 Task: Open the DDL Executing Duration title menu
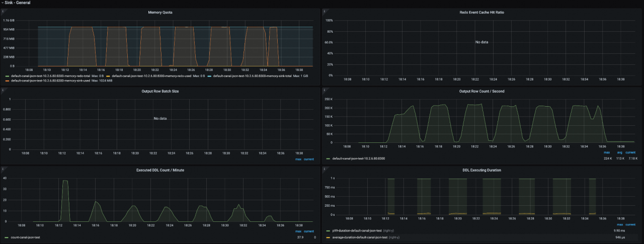click(482, 170)
